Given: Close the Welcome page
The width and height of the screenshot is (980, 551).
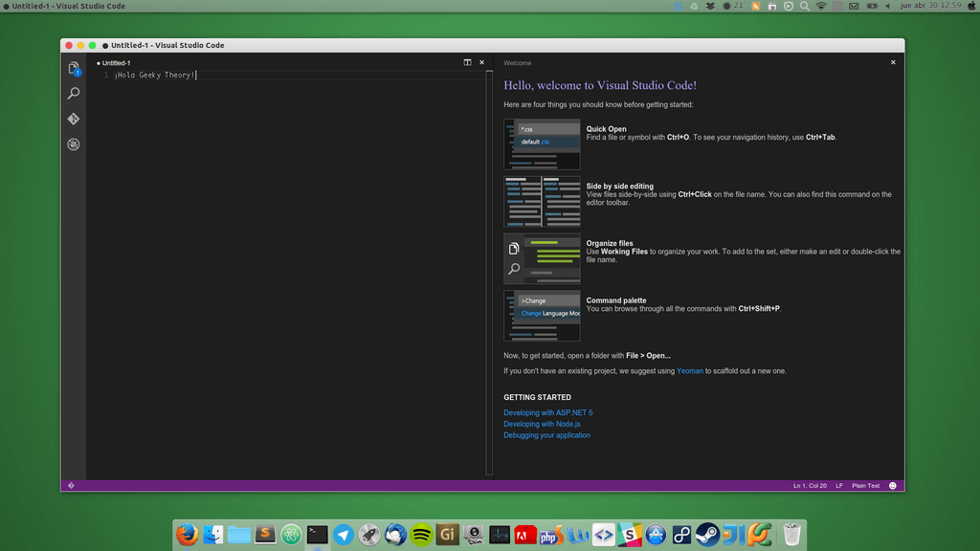Looking at the screenshot, I should click(892, 61).
